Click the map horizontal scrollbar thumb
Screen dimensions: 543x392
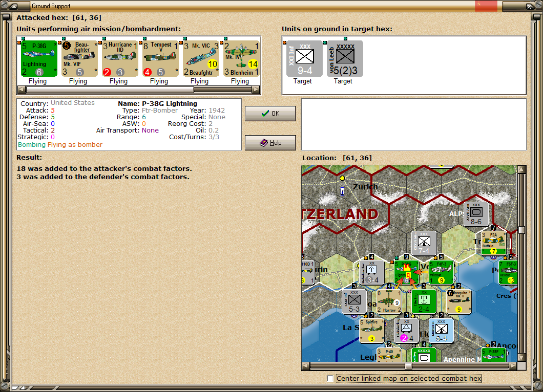click(409, 366)
